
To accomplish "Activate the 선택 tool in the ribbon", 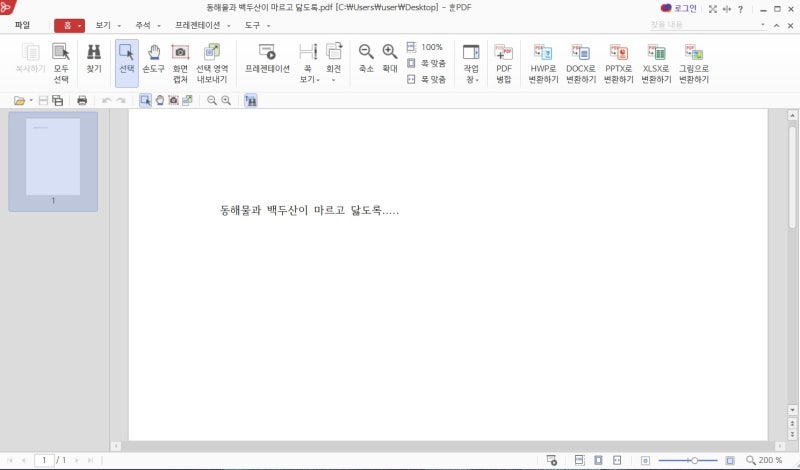I will (x=127, y=63).
